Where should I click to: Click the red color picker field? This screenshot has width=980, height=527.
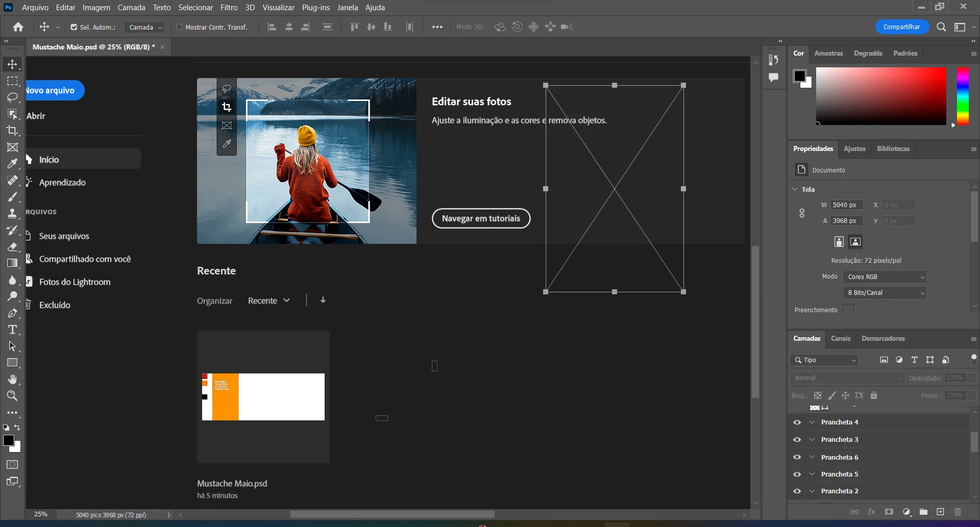point(881,96)
